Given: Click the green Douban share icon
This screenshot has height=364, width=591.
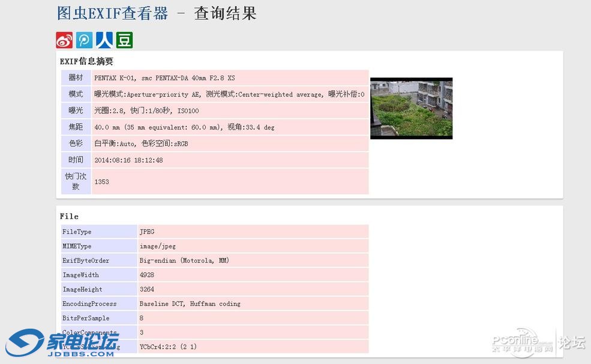Looking at the screenshot, I should 124,40.
